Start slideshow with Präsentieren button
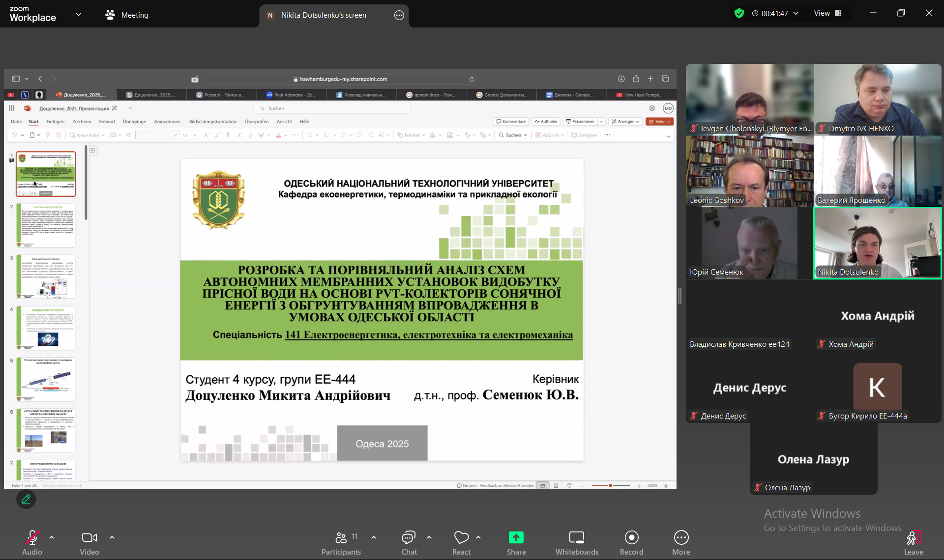944x560 pixels. pos(580,121)
